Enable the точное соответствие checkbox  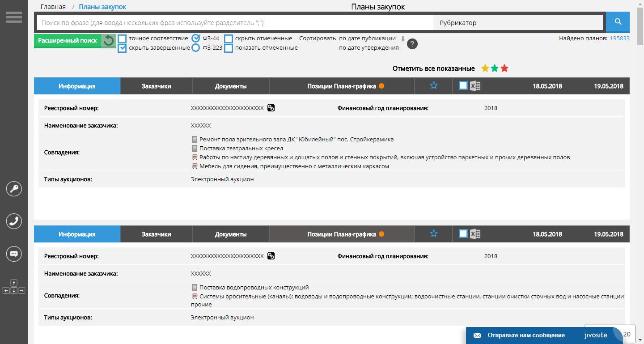coord(122,38)
